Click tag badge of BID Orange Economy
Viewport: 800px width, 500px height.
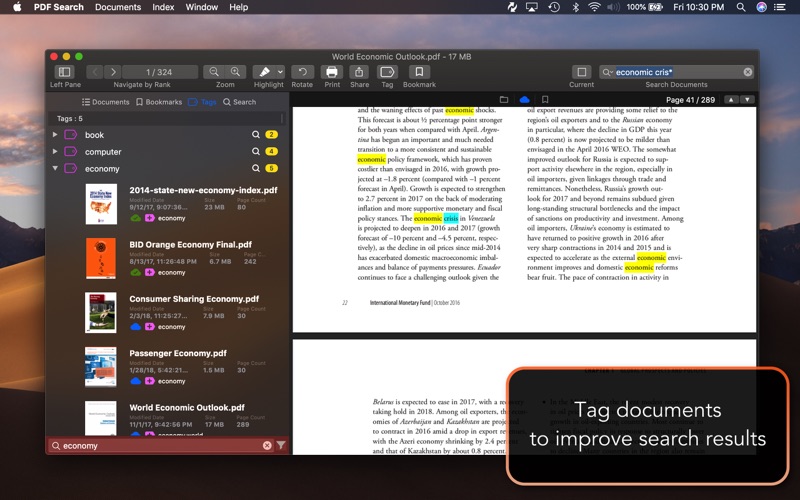pyautogui.click(x=149, y=272)
